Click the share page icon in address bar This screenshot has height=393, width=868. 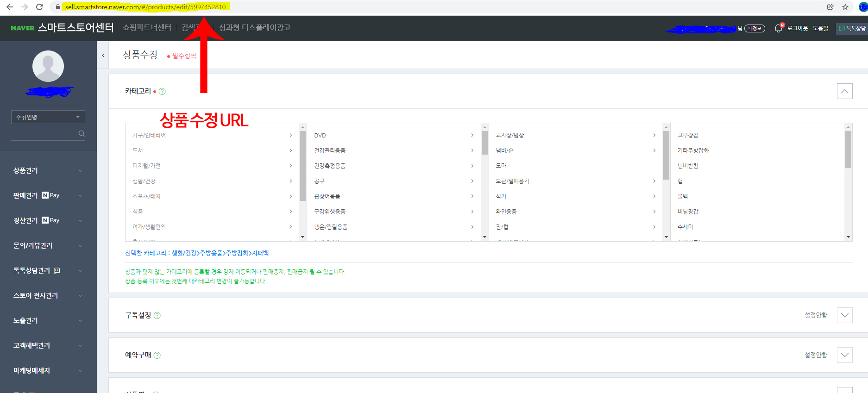(x=830, y=7)
